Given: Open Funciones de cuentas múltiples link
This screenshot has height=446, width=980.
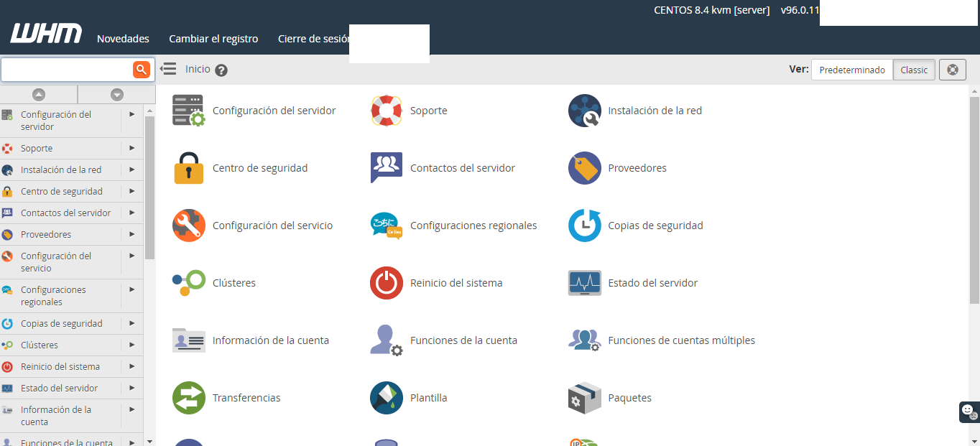Looking at the screenshot, I should 681,340.
